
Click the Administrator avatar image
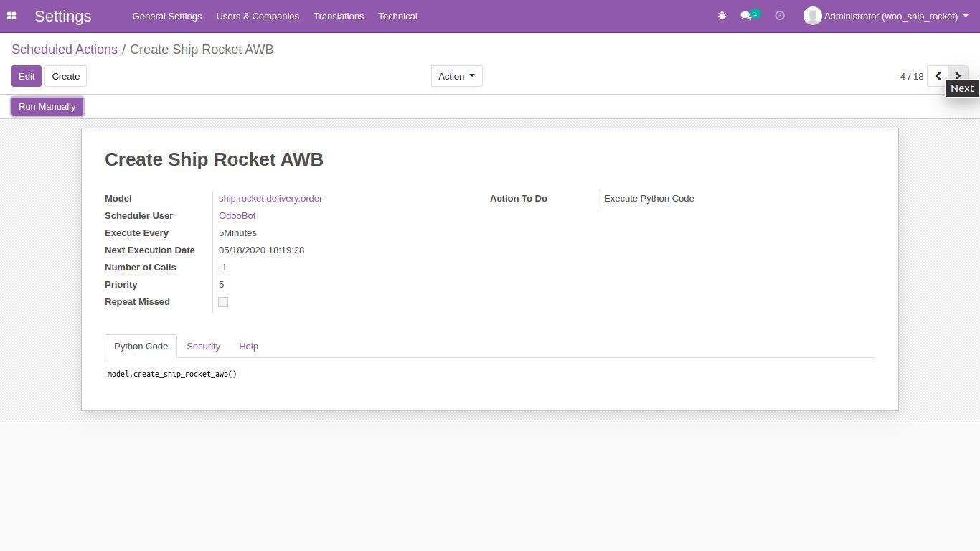point(812,16)
